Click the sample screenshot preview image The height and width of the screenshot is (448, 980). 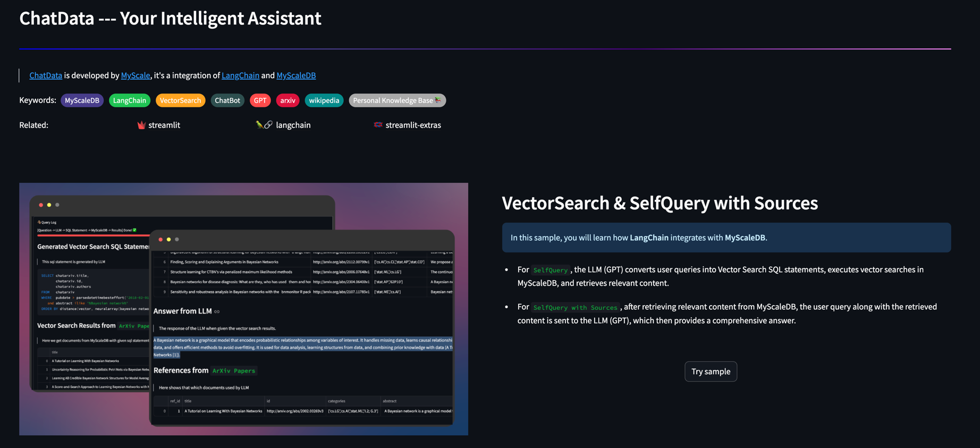click(x=243, y=309)
